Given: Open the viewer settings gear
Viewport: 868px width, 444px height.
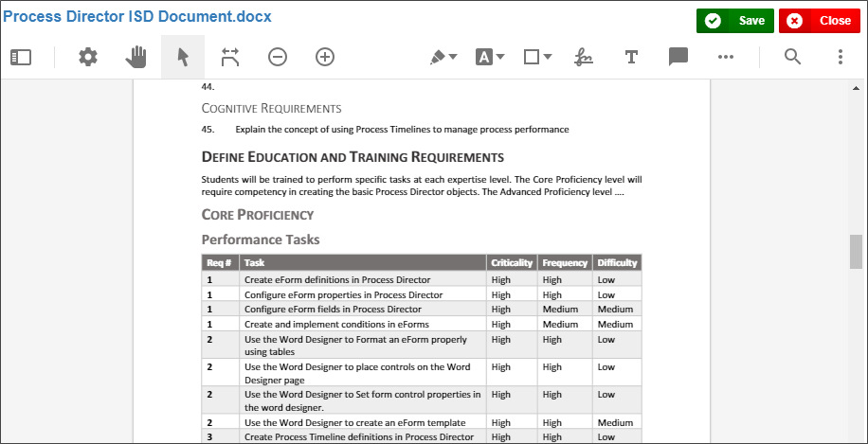Looking at the screenshot, I should [88, 58].
